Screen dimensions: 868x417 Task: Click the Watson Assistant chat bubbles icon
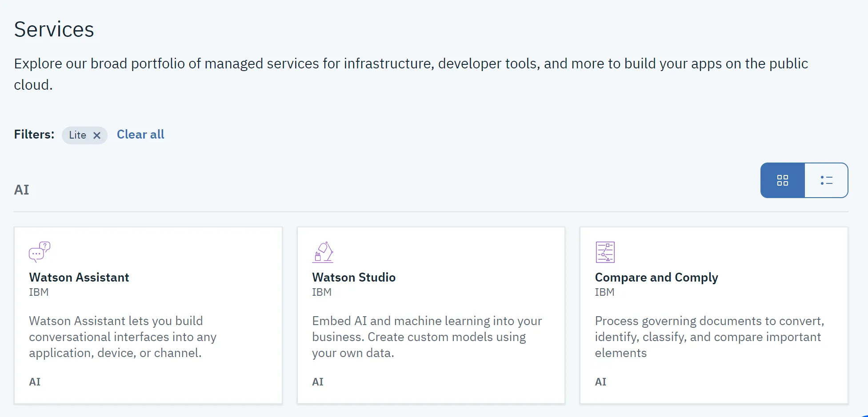pyautogui.click(x=40, y=252)
